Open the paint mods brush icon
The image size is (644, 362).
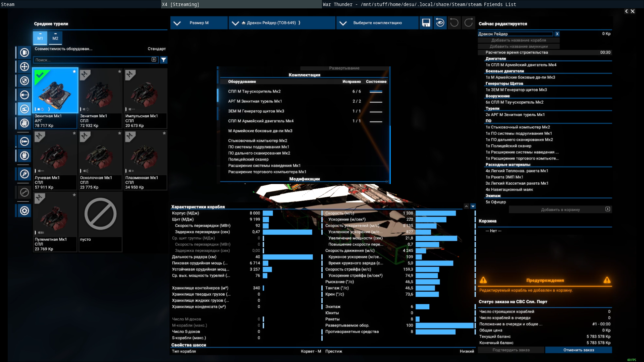pyautogui.click(x=24, y=174)
